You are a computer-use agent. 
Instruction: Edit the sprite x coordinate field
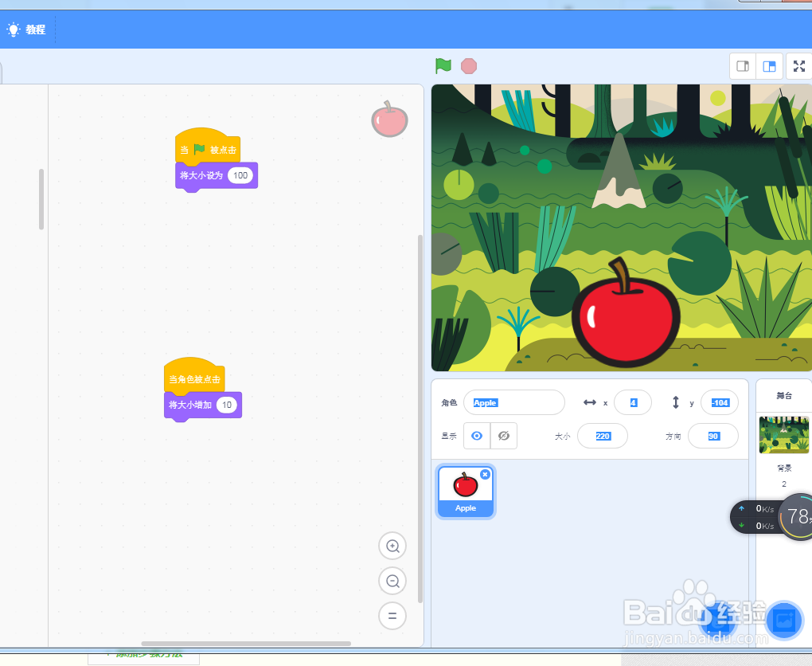(x=633, y=402)
